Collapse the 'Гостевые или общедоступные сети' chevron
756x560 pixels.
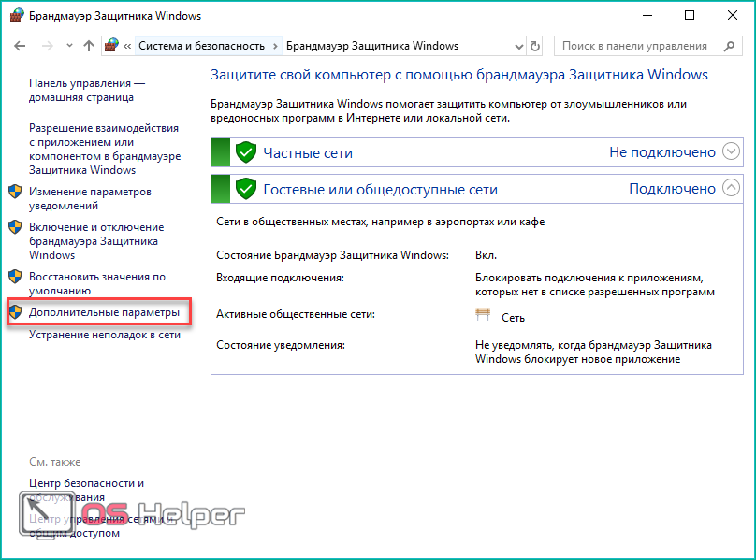click(x=731, y=188)
